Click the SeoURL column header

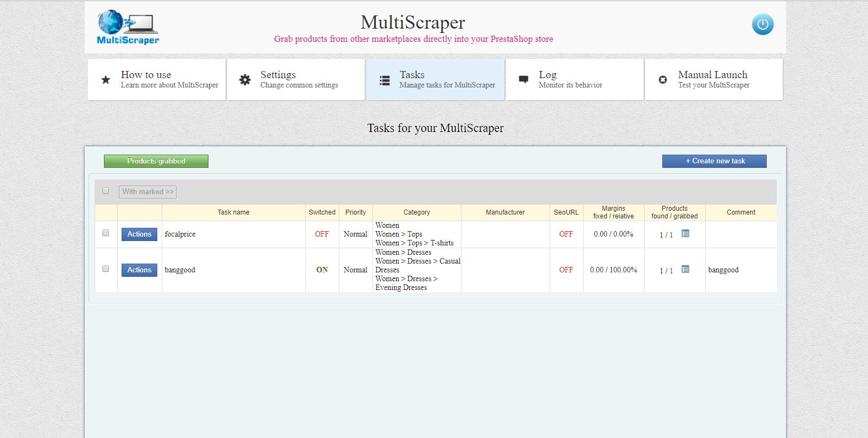coord(566,212)
